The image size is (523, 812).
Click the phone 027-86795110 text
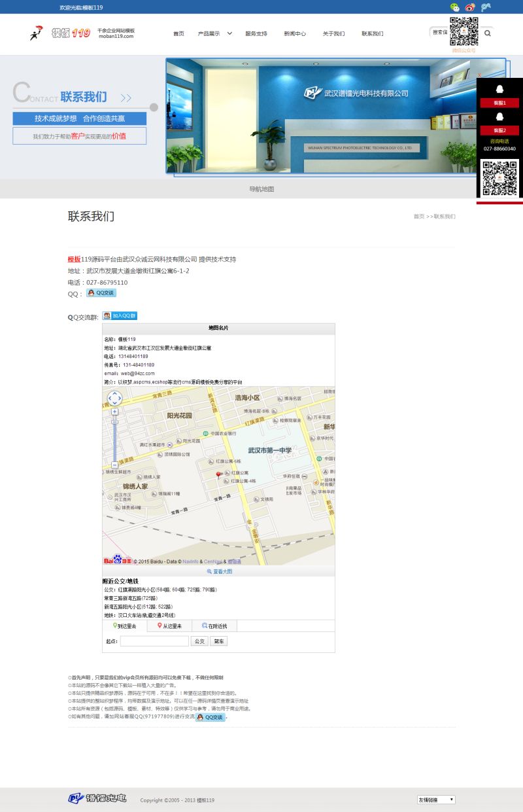coord(107,283)
